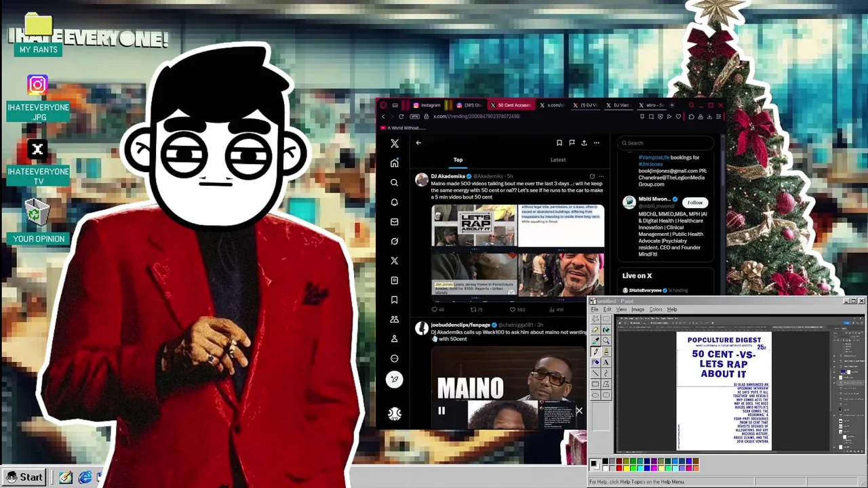
Task: Select the Text tool in Paint
Action: (x=606, y=363)
